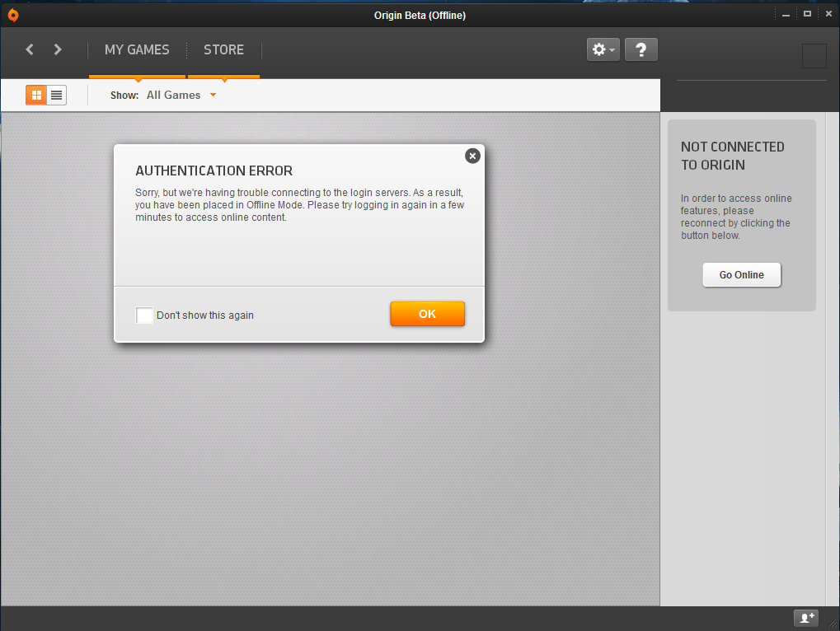Go back with the left arrow
This screenshot has height=631, width=840.
point(30,49)
